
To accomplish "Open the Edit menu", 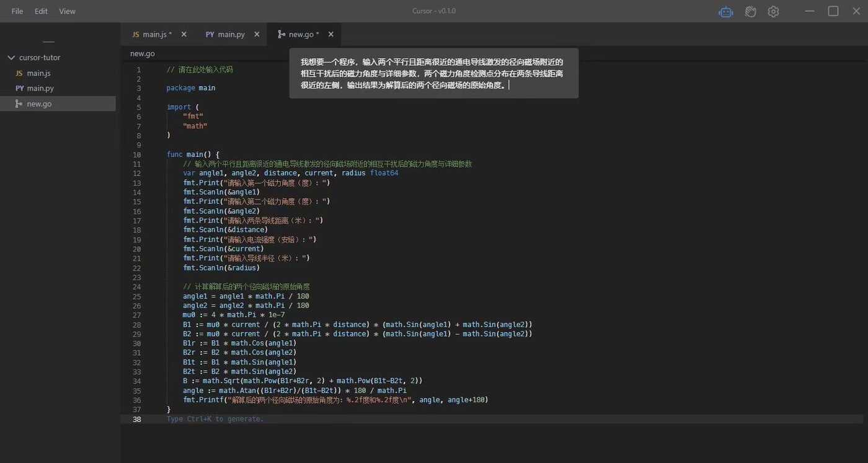I will pyautogui.click(x=41, y=11).
